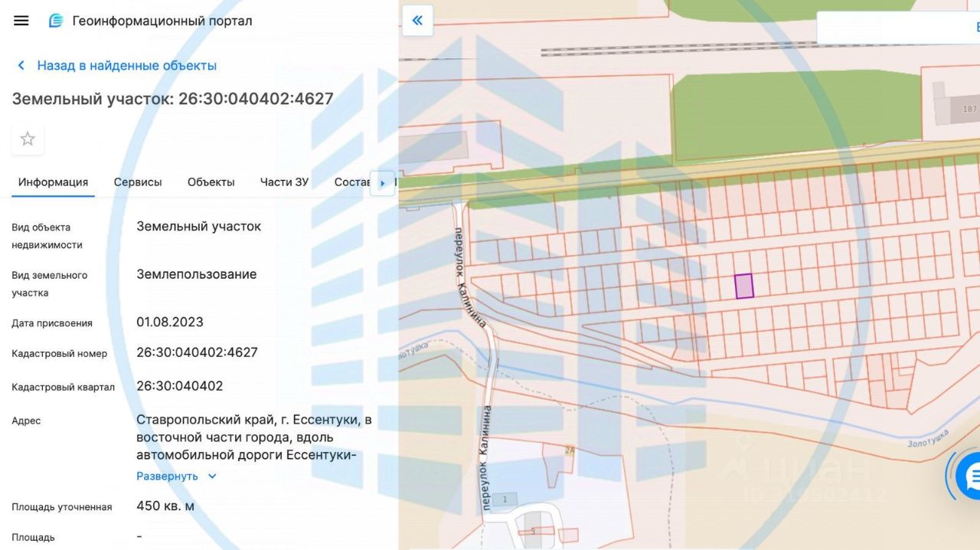Click the back chevron arrow icon

[x=21, y=66]
